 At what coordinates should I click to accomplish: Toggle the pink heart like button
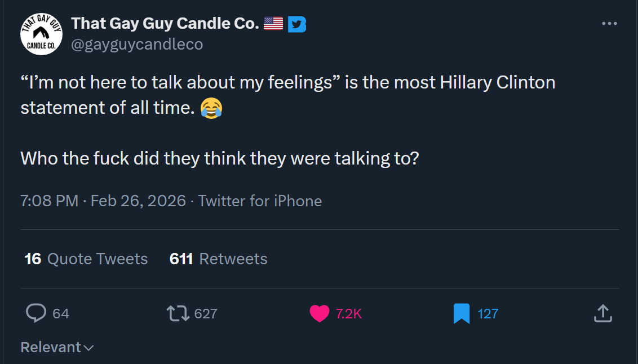tap(320, 313)
